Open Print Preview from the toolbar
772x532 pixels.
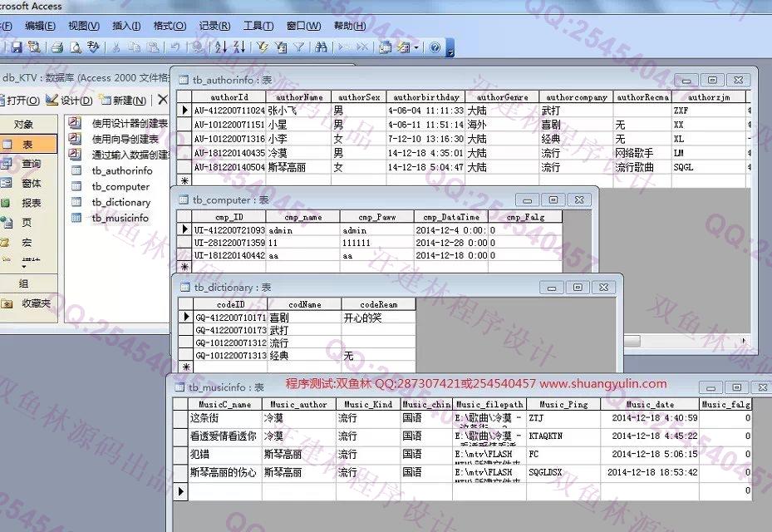(76, 47)
